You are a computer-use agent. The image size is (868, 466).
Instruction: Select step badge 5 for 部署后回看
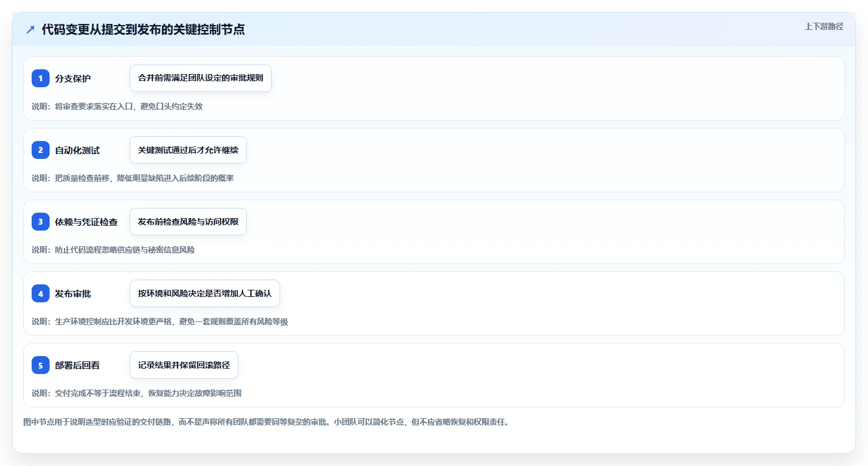(x=41, y=365)
